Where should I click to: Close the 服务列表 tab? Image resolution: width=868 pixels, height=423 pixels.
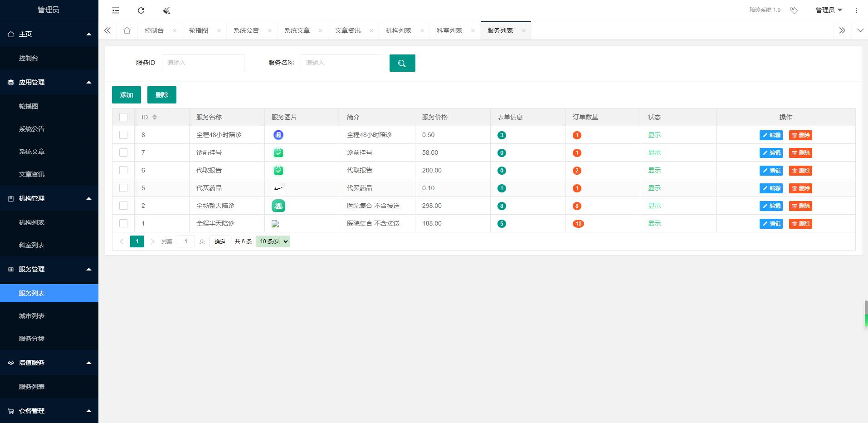point(524,30)
